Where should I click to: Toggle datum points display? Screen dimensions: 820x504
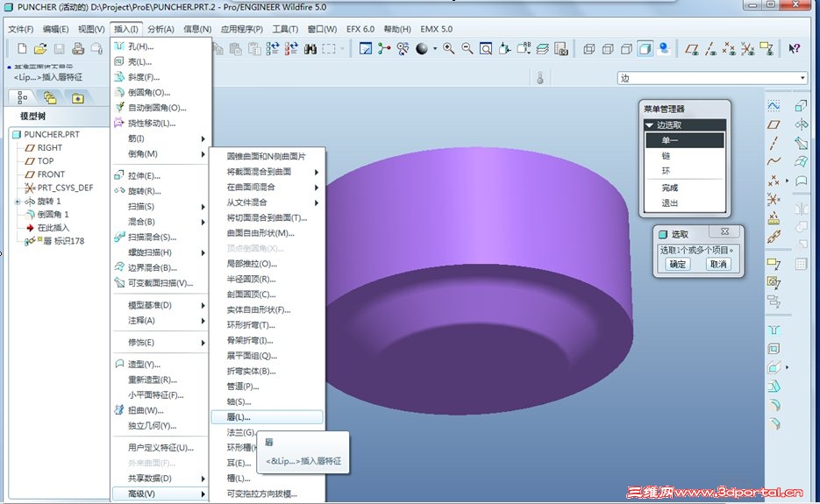[729, 49]
